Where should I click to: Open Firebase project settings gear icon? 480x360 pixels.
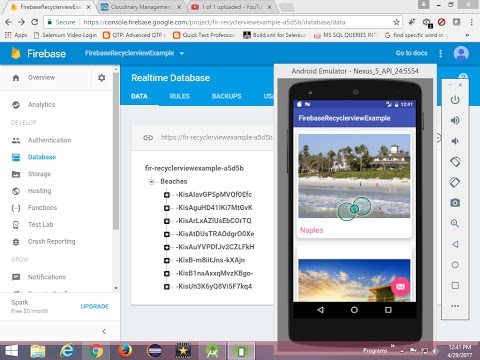coord(102,78)
